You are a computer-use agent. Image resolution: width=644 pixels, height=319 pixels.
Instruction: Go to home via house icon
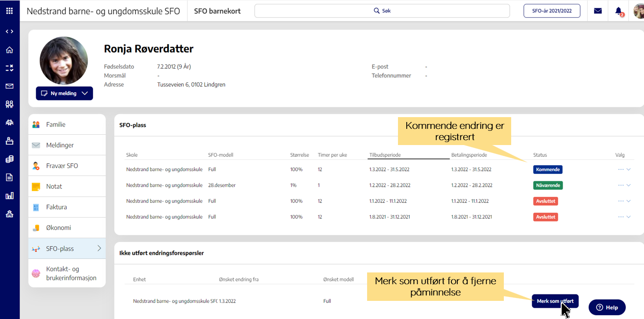[9, 49]
